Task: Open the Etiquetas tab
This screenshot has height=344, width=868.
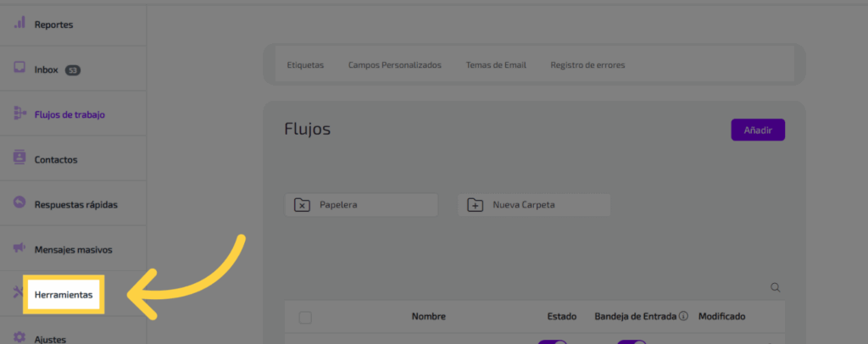Action: [x=305, y=65]
